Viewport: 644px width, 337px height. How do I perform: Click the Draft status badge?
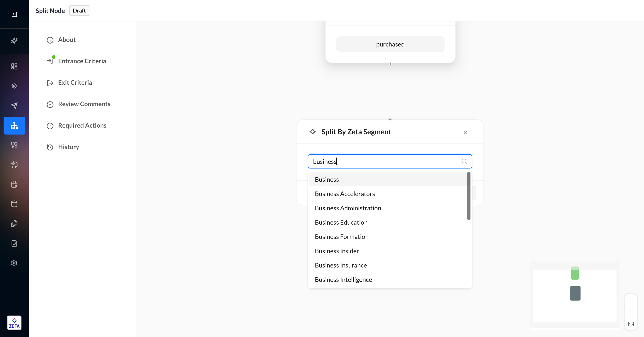click(x=79, y=11)
